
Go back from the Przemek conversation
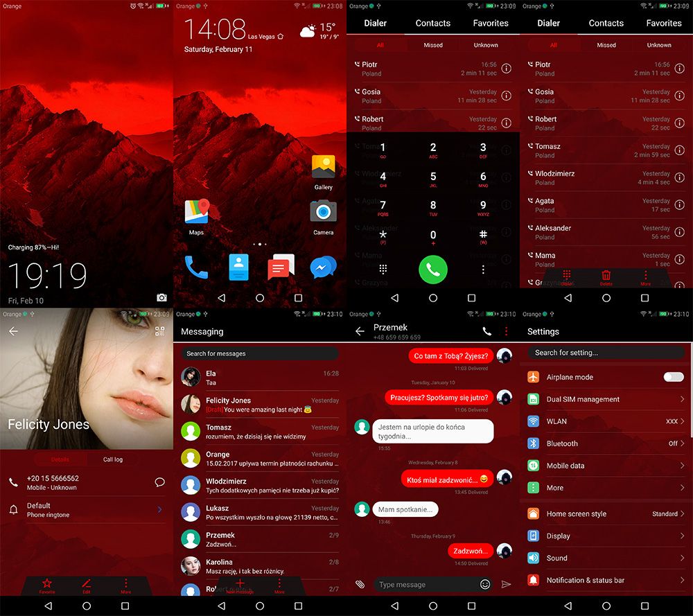[x=360, y=331]
